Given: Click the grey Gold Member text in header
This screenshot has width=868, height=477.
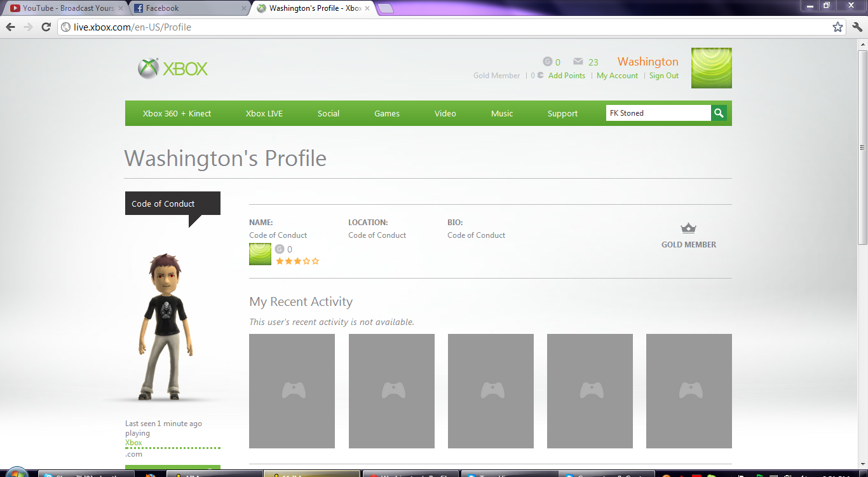Looking at the screenshot, I should 496,75.
